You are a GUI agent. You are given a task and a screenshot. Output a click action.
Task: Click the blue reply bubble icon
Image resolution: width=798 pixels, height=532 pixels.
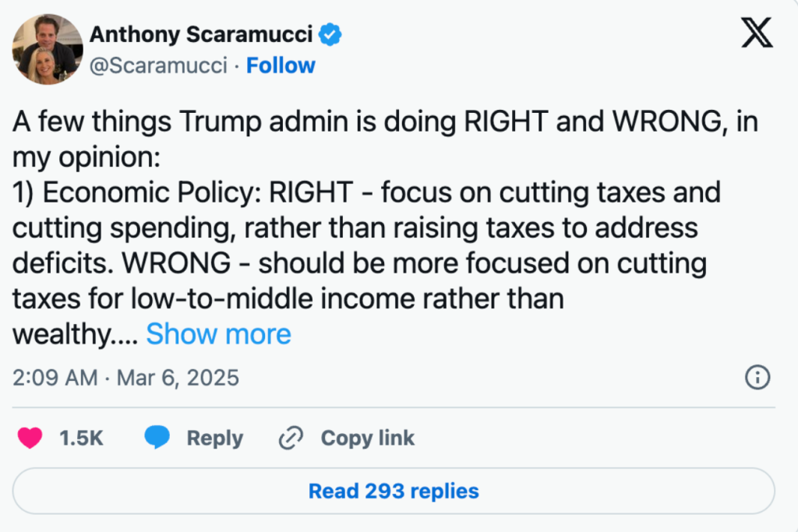click(157, 439)
